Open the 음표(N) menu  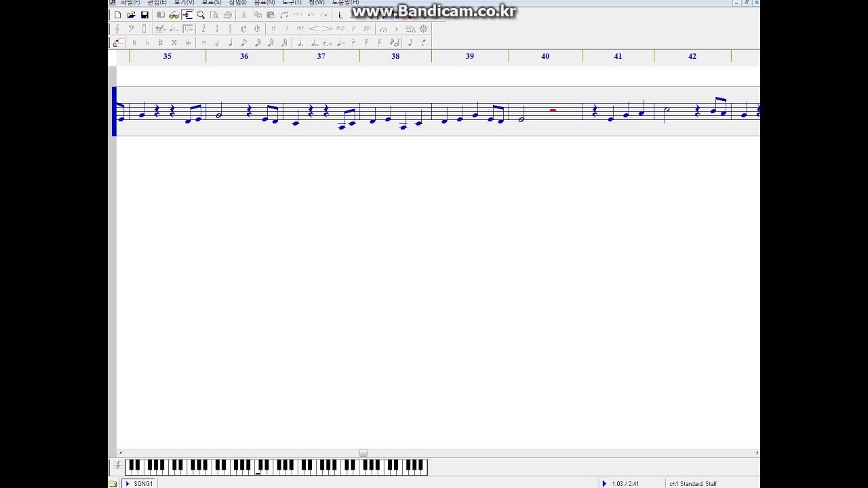click(264, 3)
